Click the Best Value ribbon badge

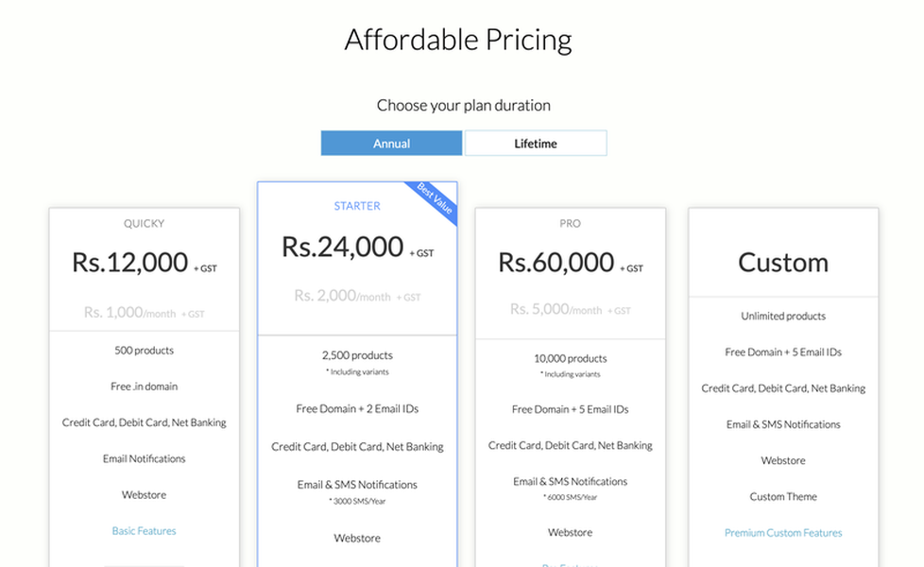pyautogui.click(x=435, y=199)
